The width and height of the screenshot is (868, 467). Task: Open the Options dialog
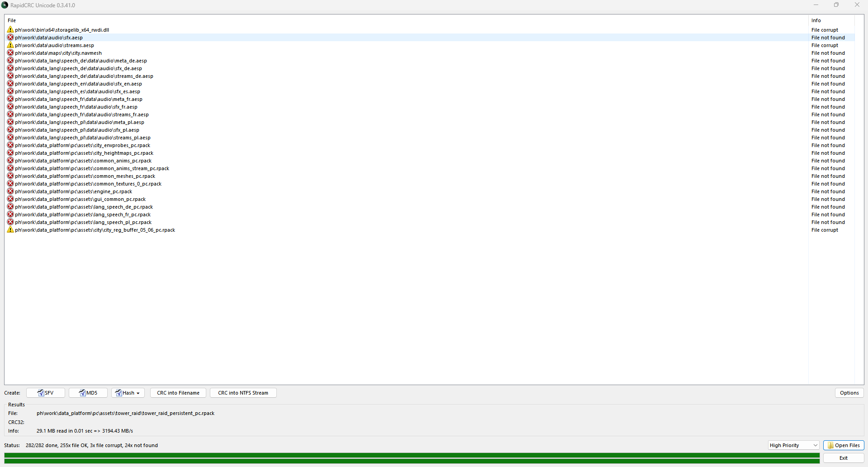pyautogui.click(x=849, y=393)
